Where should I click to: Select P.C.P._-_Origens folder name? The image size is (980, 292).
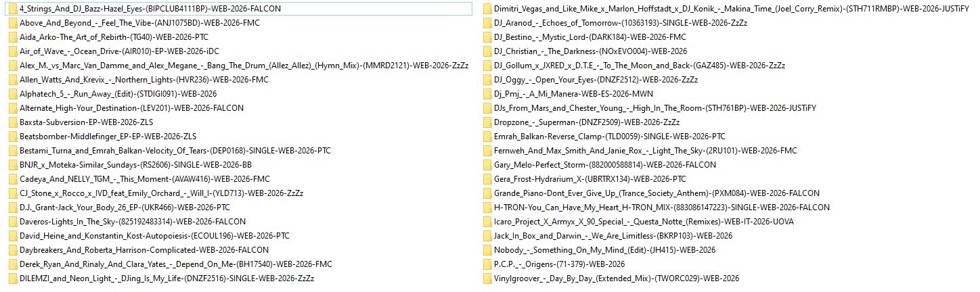point(560,264)
